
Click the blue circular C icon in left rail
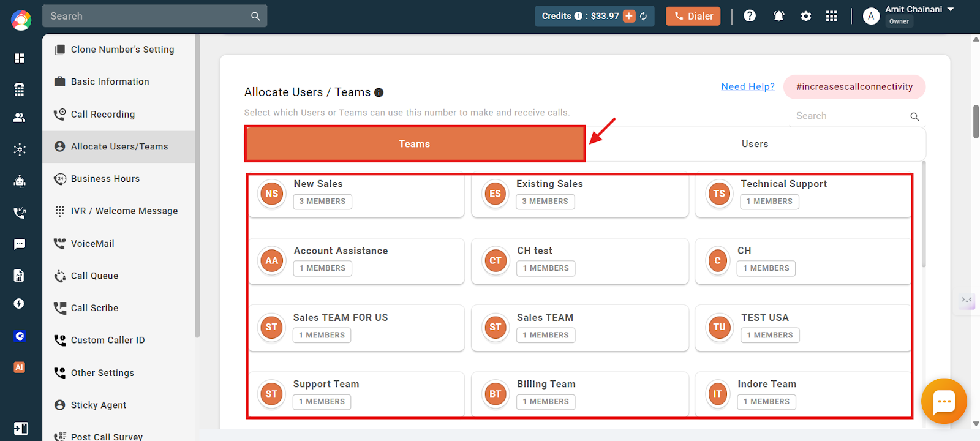click(20, 336)
